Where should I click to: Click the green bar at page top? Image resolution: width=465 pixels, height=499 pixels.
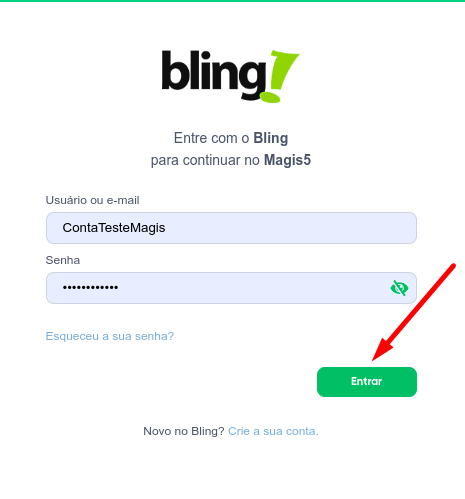point(232,1)
